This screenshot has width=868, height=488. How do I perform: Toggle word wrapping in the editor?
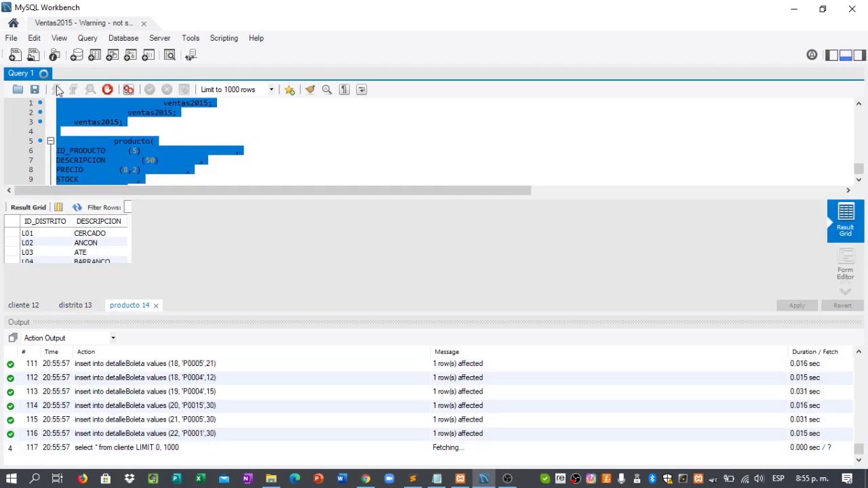click(361, 89)
